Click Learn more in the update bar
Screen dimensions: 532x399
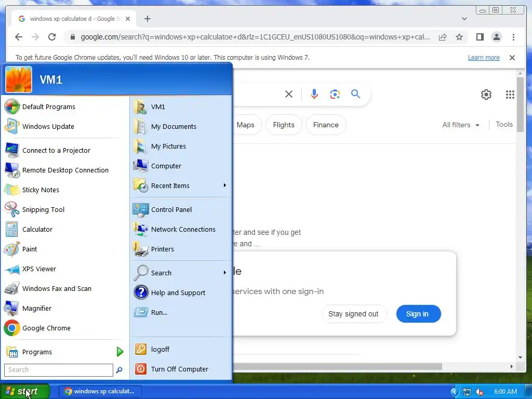coord(484,58)
